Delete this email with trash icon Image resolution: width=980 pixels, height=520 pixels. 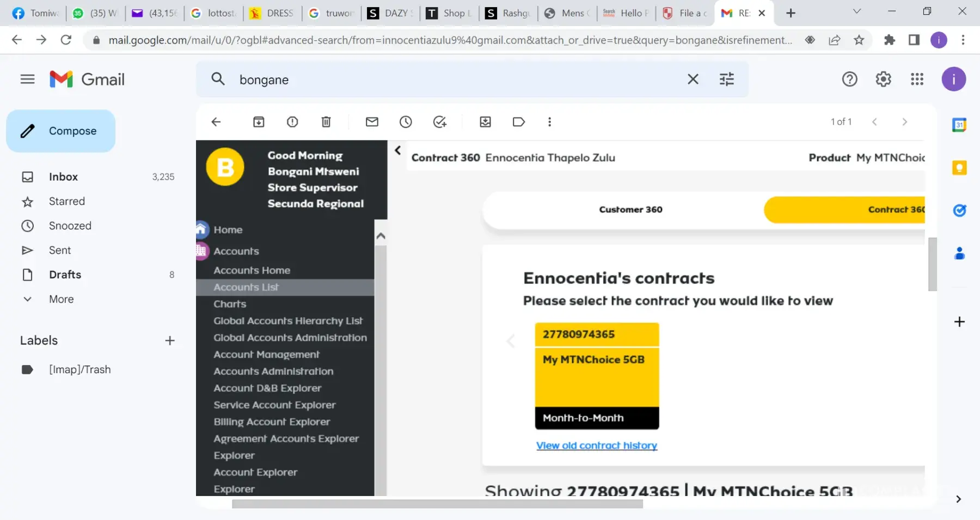(326, 122)
